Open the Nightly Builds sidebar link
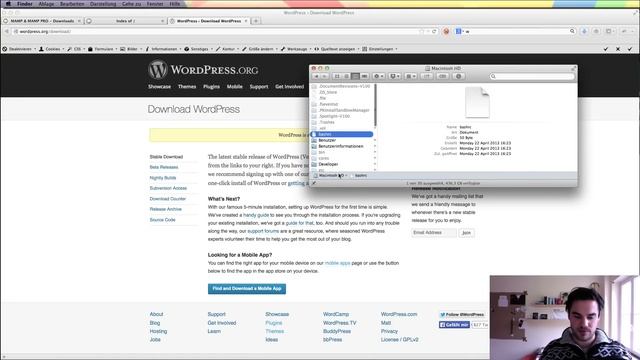The height and width of the screenshot is (360, 640). 163,178
